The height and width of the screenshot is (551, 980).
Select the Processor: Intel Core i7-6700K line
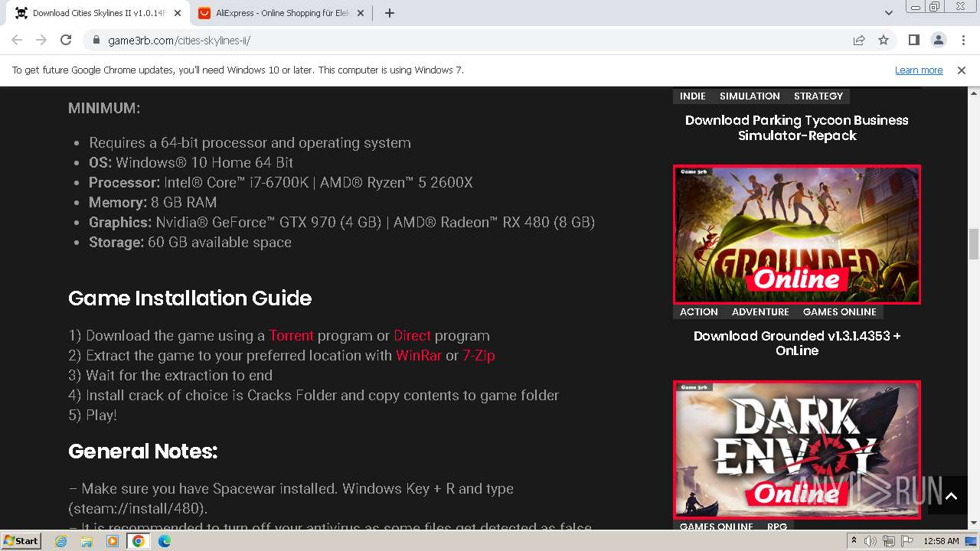281,182
